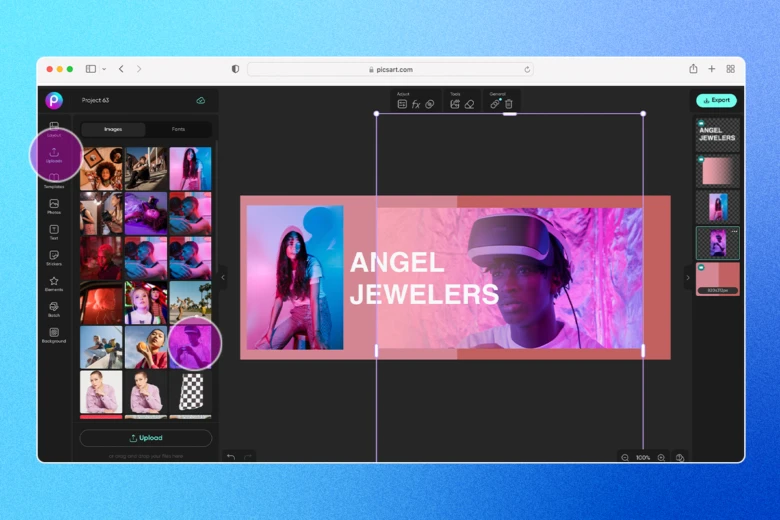Open the Elements sidebar panel
Image resolution: width=780 pixels, height=520 pixels.
point(54,284)
